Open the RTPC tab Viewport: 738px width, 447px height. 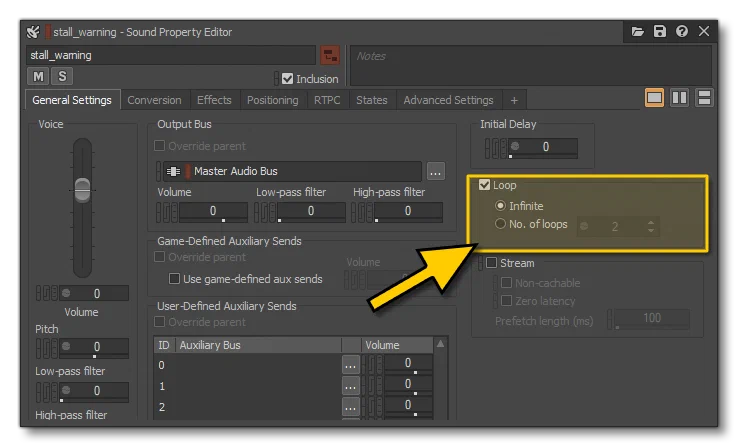point(327,100)
